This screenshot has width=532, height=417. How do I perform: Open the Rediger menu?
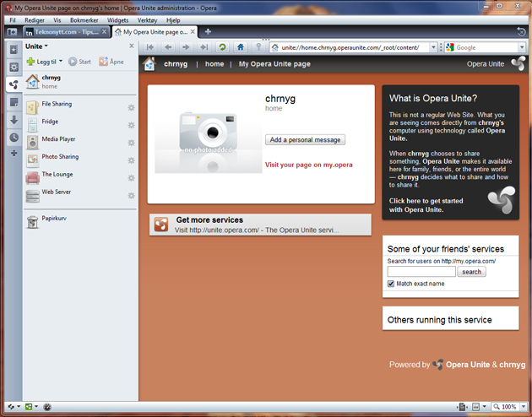[35, 20]
